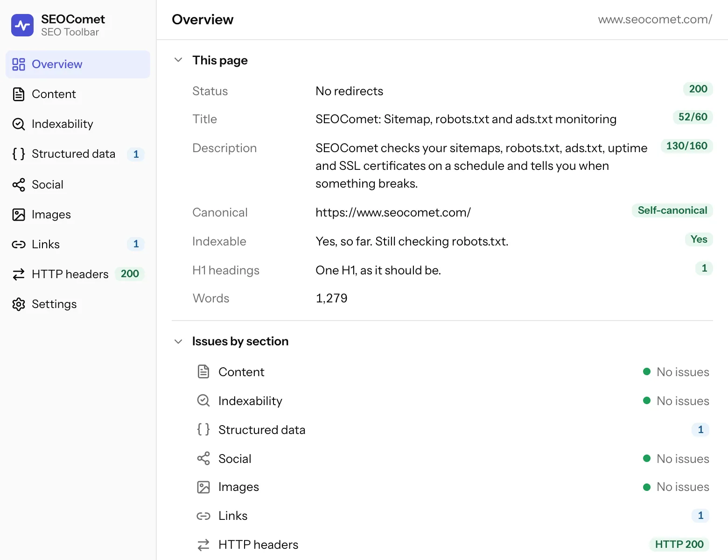Click the www.seocomet.com/ URL in header

(x=655, y=19)
